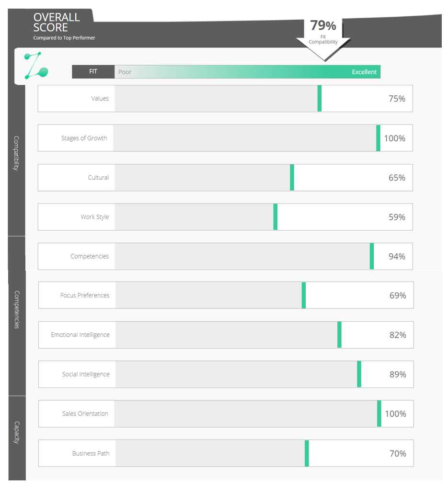This screenshot has height=489, width=448.
Task: Click the green Z logo icon
Action: 35,66
